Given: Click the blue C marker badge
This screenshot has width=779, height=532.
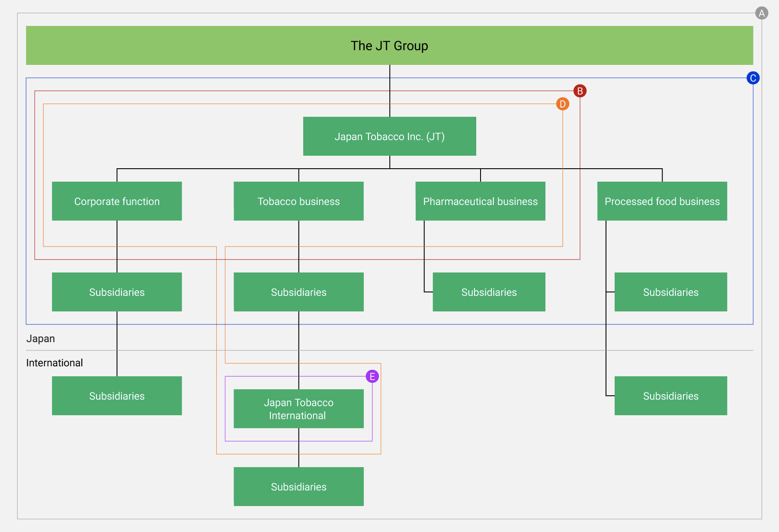Looking at the screenshot, I should pos(753,78).
